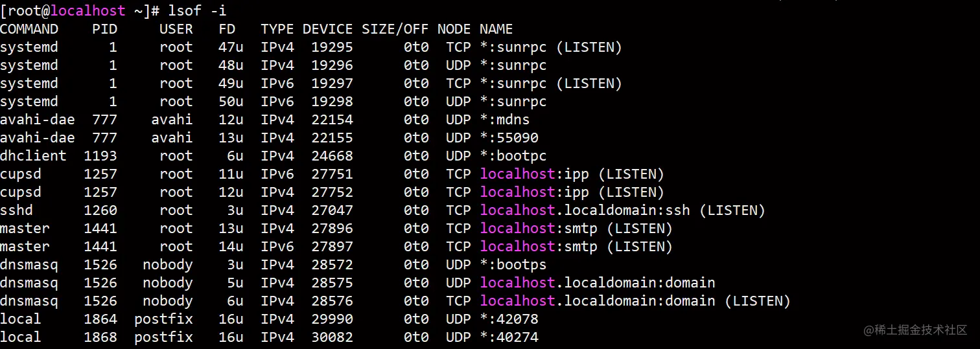The height and width of the screenshot is (349, 980).
Task: Select device number 30082
Action: (x=332, y=337)
